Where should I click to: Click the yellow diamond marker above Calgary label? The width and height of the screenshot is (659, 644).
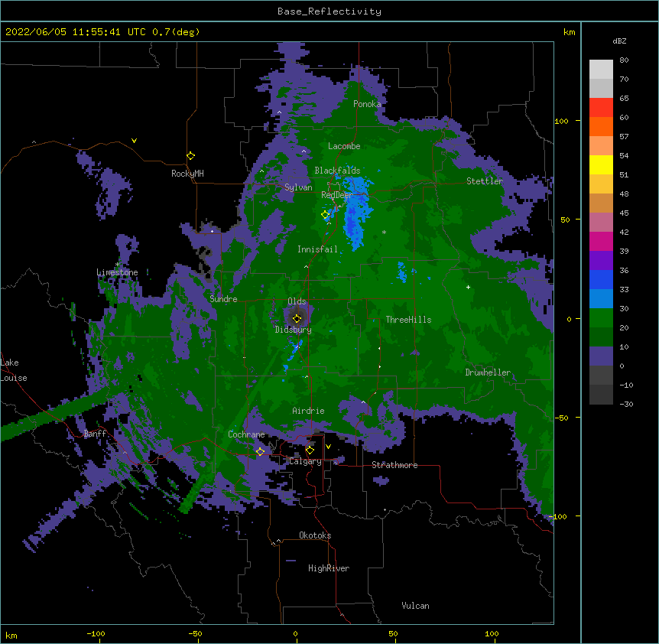click(x=310, y=450)
